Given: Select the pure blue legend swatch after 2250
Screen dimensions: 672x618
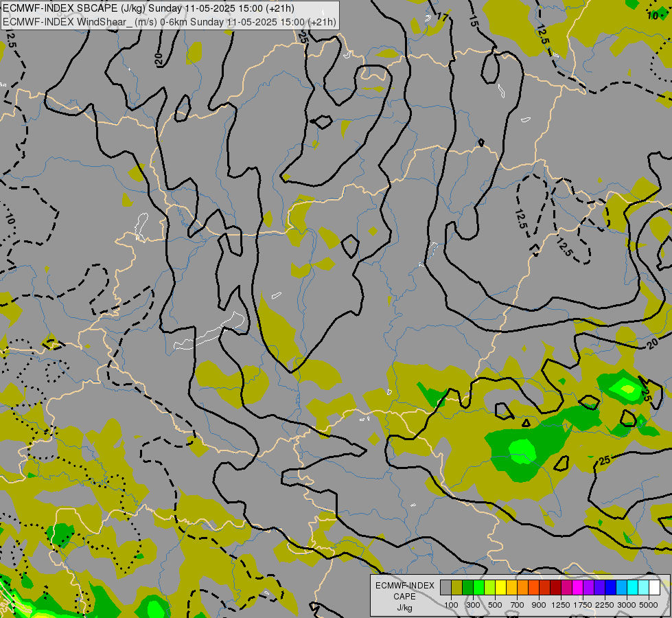Looking at the screenshot, I should tap(611, 587).
